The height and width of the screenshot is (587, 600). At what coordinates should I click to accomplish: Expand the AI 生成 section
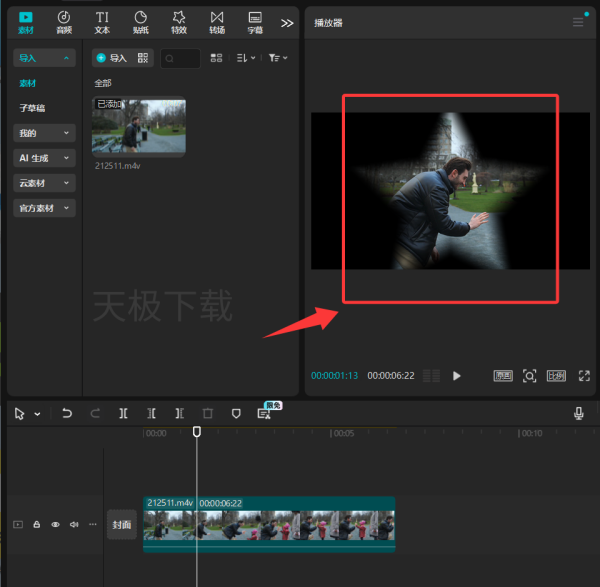44,158
